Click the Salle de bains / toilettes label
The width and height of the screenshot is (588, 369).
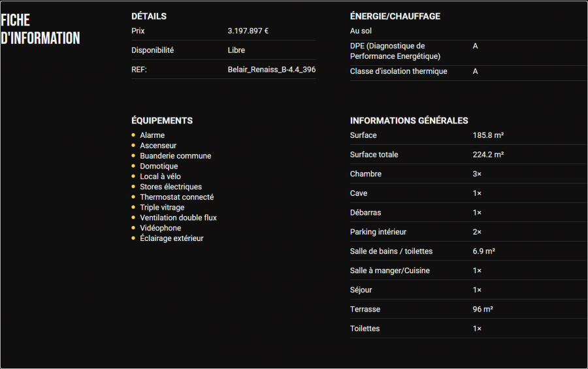391,251
